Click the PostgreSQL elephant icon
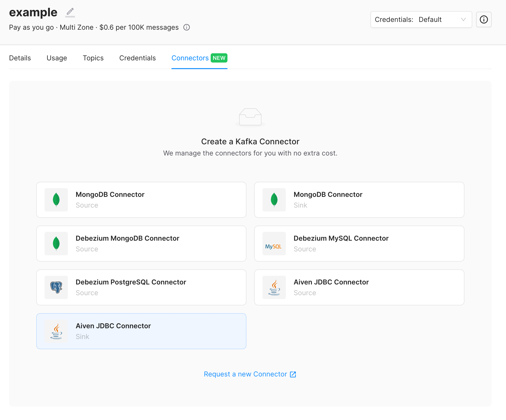 coord(56,287)
